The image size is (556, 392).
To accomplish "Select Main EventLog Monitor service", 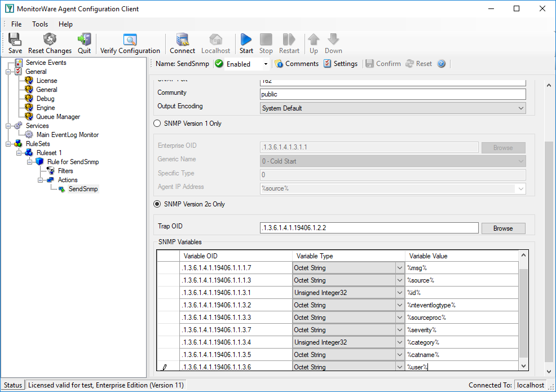I will (67, 135).
